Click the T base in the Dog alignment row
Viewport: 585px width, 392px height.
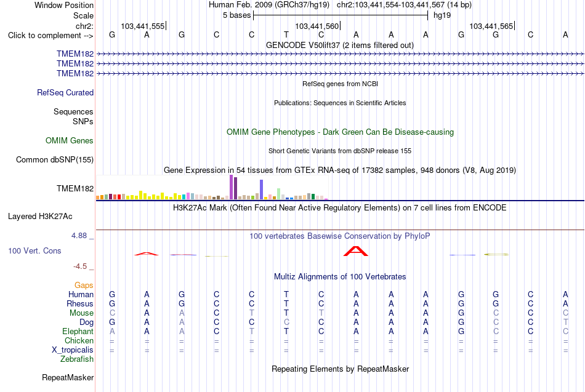click(x=565, y=322)
